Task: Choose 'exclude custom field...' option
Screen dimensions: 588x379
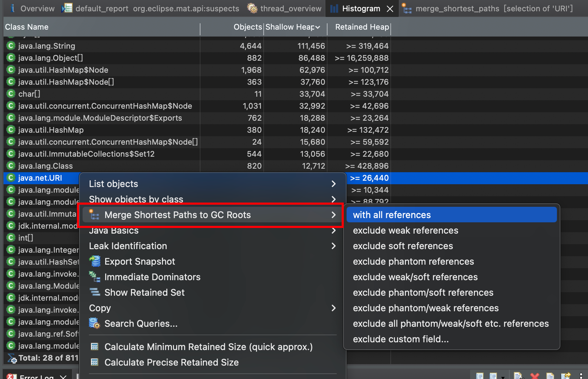Action: 452,339
